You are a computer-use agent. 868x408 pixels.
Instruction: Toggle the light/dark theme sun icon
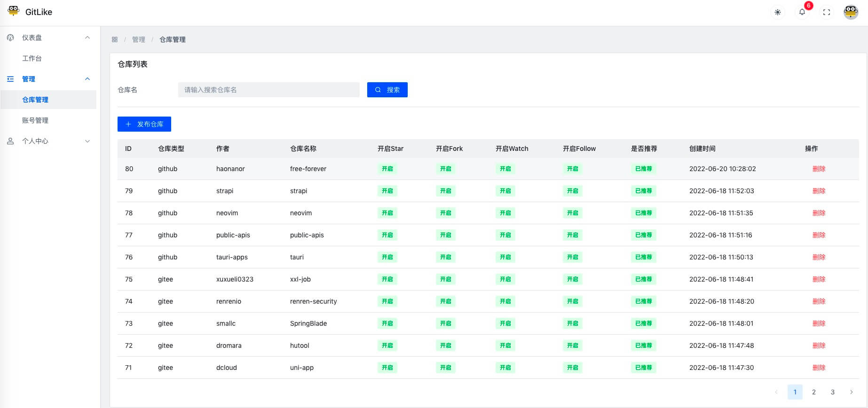tap(778, 12)
